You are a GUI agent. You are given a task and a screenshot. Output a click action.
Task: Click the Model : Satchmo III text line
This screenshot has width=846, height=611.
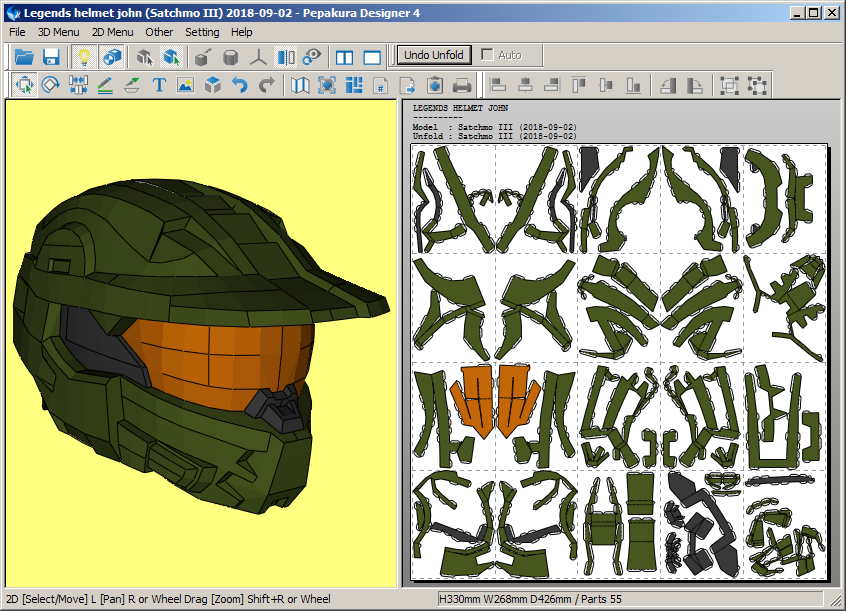[x=494, y=127]
